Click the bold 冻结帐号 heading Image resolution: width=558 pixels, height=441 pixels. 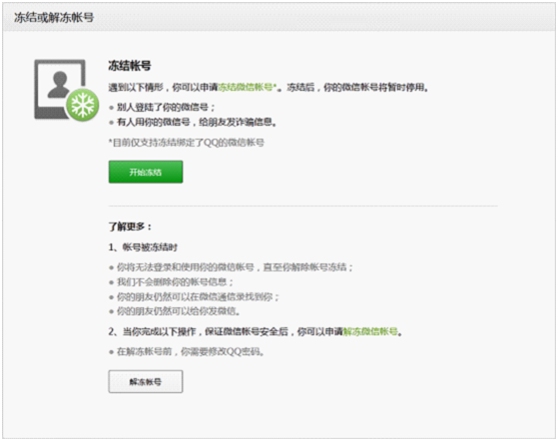click(x=130, y=65)
